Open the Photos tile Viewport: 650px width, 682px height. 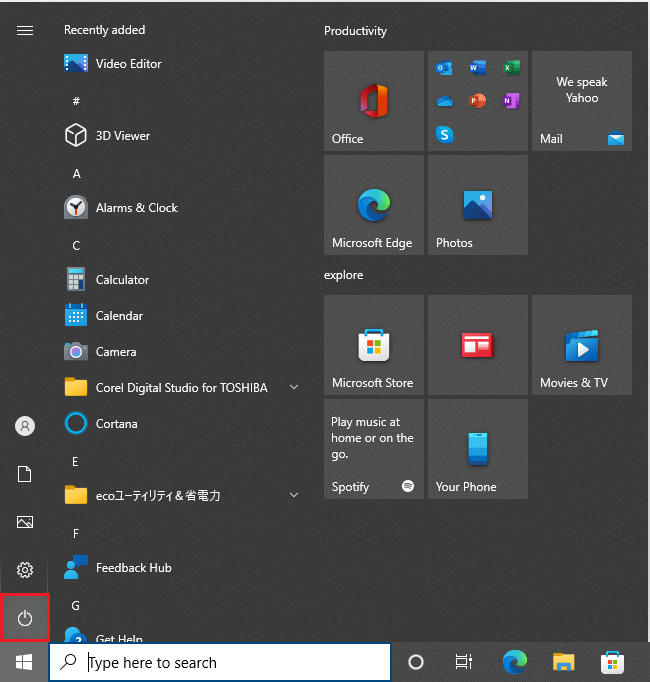click(478, 205)
